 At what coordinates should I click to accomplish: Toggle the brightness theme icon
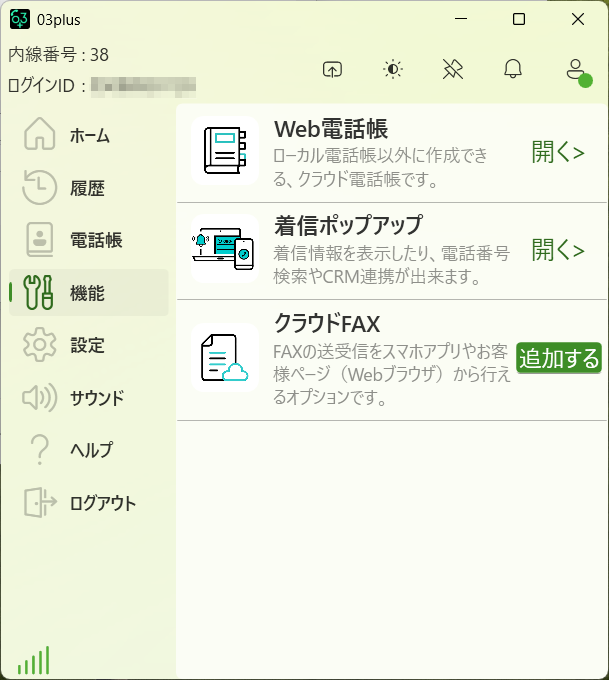coord(393,69)
